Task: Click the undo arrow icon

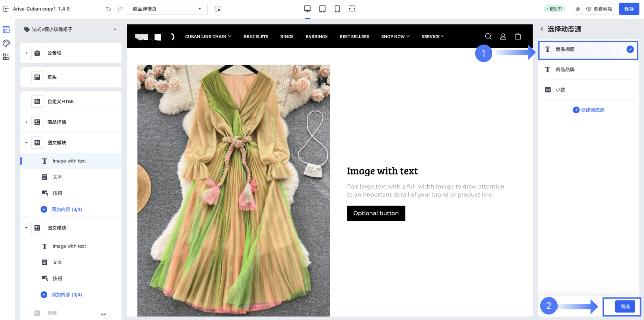Action: pos(108,9)
